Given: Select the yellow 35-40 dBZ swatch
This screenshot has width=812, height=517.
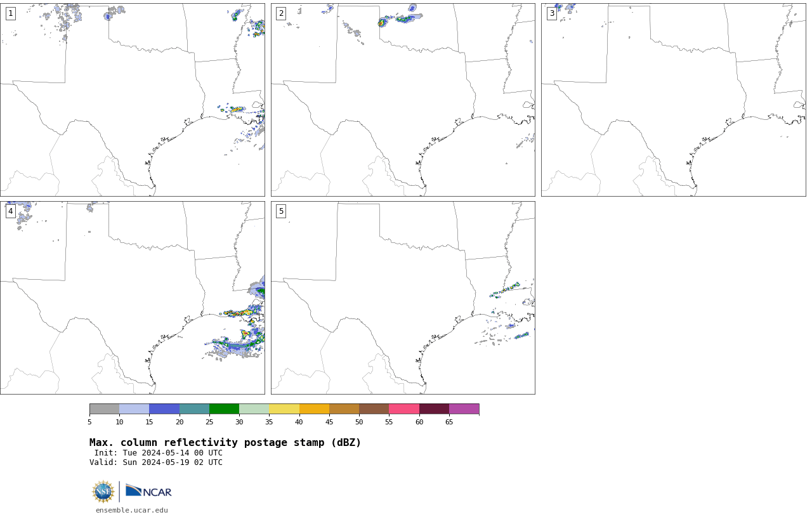Looking at the screenshot, I should pyautogui.click(x=284, y=409).
